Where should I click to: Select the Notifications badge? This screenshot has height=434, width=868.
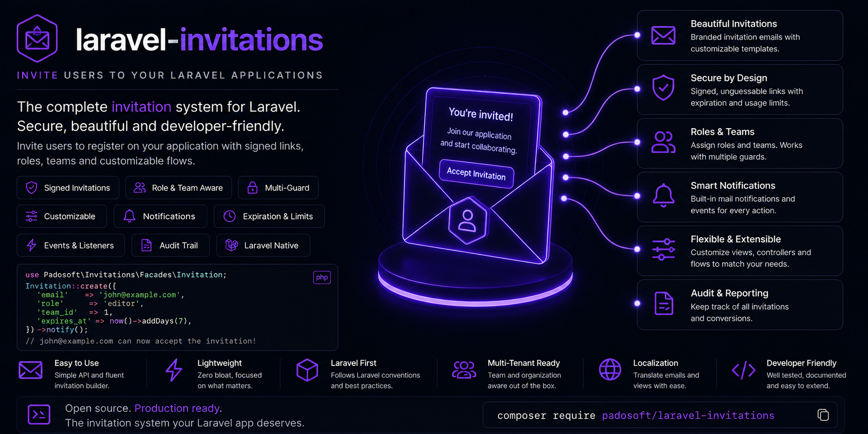[160, 216]
